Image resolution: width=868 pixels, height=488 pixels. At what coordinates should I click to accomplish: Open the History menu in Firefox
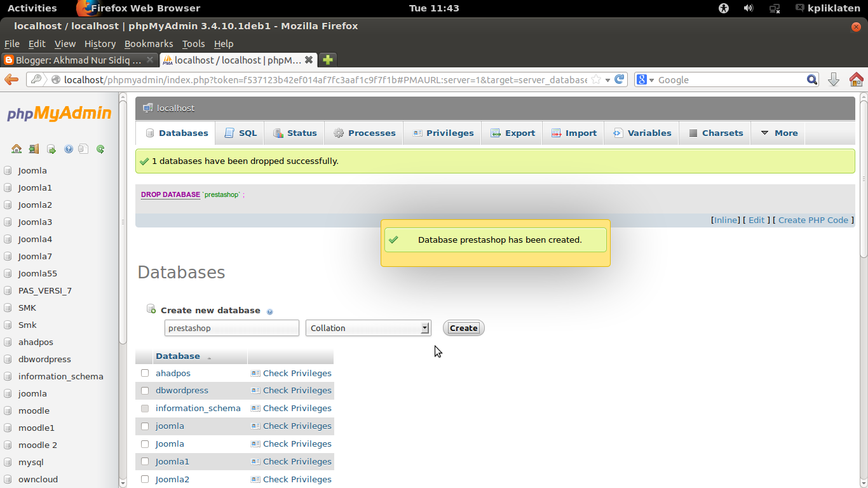tap(100, 44)
